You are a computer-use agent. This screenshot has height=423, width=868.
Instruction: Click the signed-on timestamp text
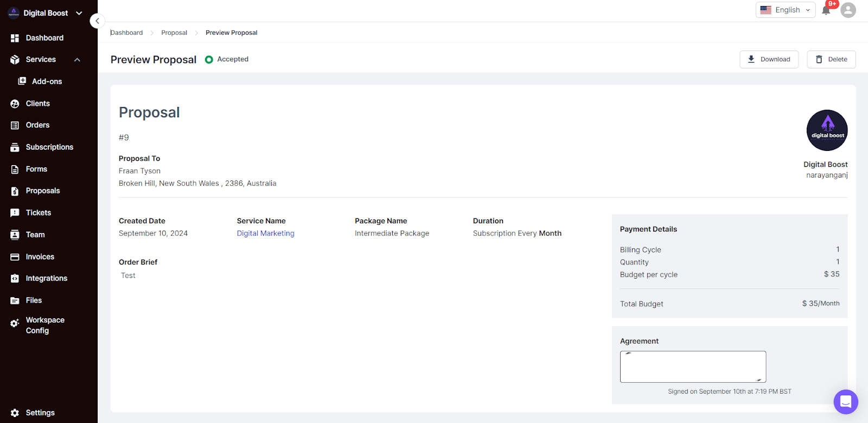click(729, 392)
